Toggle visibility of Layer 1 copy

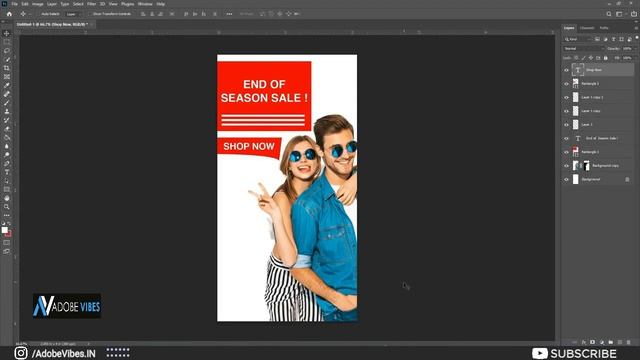[566, 111]
